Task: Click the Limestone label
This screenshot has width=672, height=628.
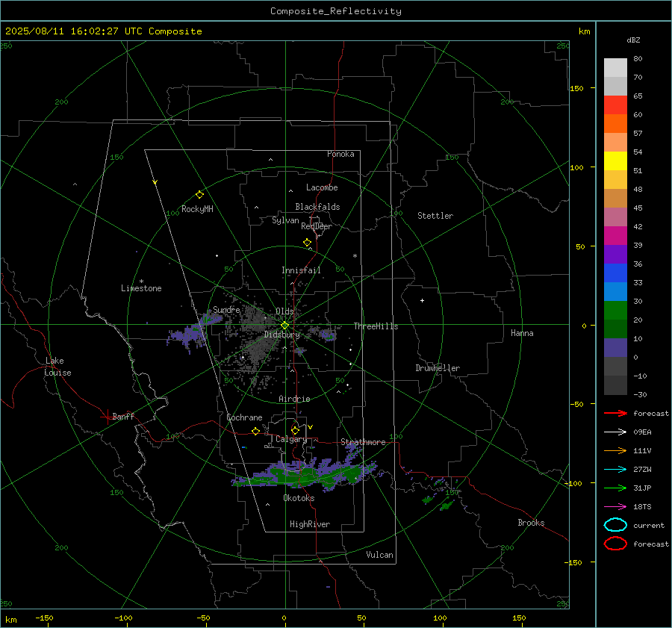Action: (x=141, y=288)
